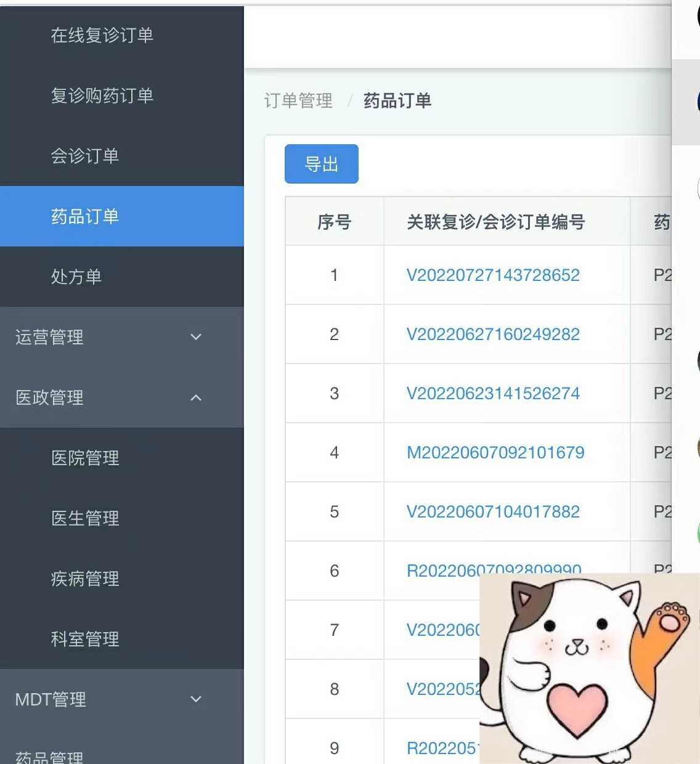Open order link V20220627160249282
The height and width of the screenshot is (764, 700).
click(x=493, y=334)
